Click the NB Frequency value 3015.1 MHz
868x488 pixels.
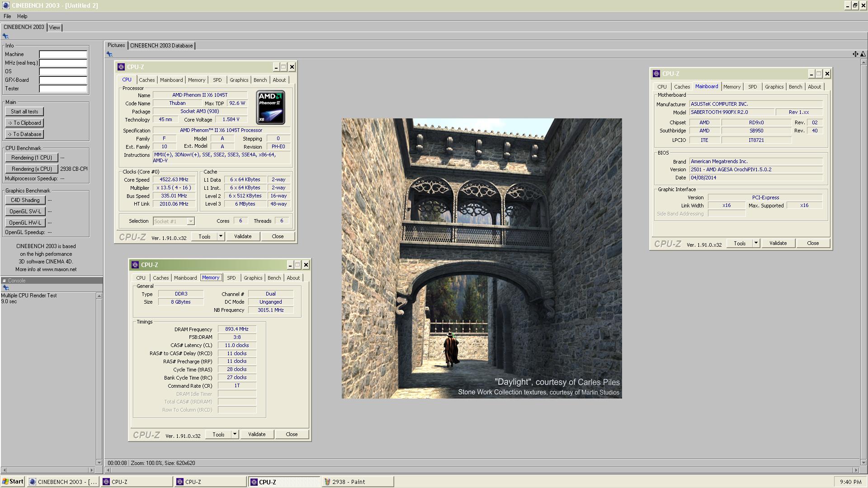click(x=270, y=310)
